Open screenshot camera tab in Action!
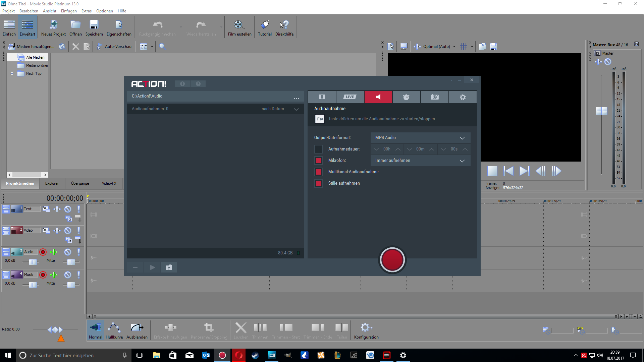Viewport: 644px width, 362px height. (435, 97)
